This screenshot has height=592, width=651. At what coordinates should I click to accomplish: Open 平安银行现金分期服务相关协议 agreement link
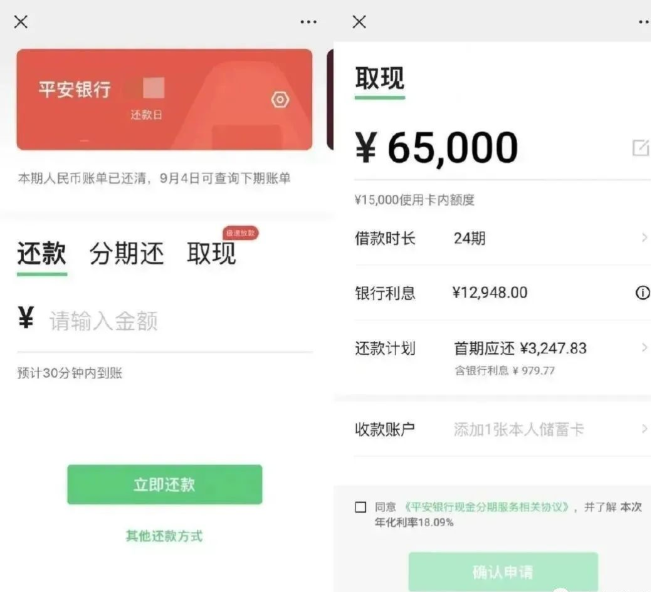tap(487, 507)
